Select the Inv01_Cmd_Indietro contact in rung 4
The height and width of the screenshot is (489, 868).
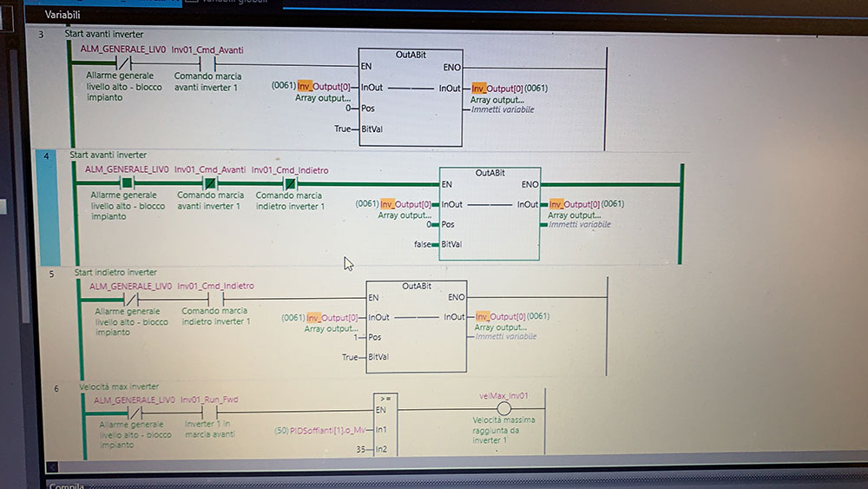point(290,183)
